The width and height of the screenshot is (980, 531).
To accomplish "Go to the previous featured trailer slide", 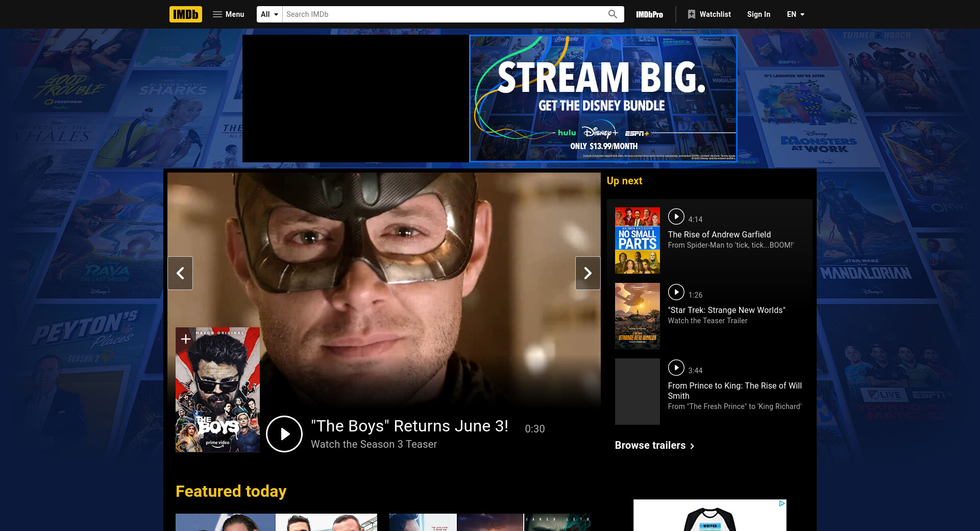I will pyautogui.click(x=180, y=273).
